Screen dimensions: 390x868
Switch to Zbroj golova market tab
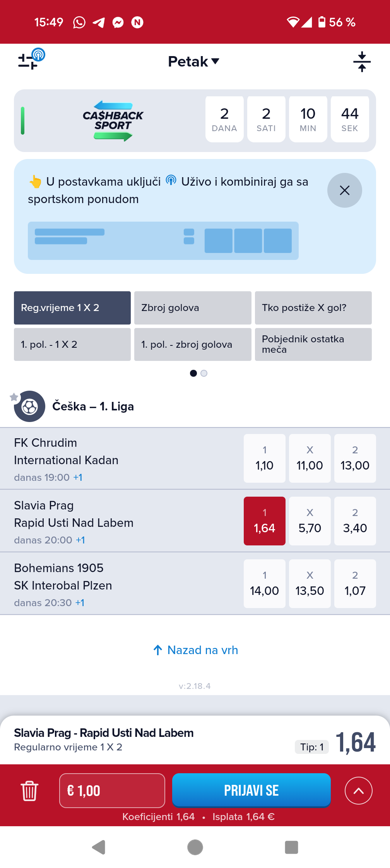(193, 308)
